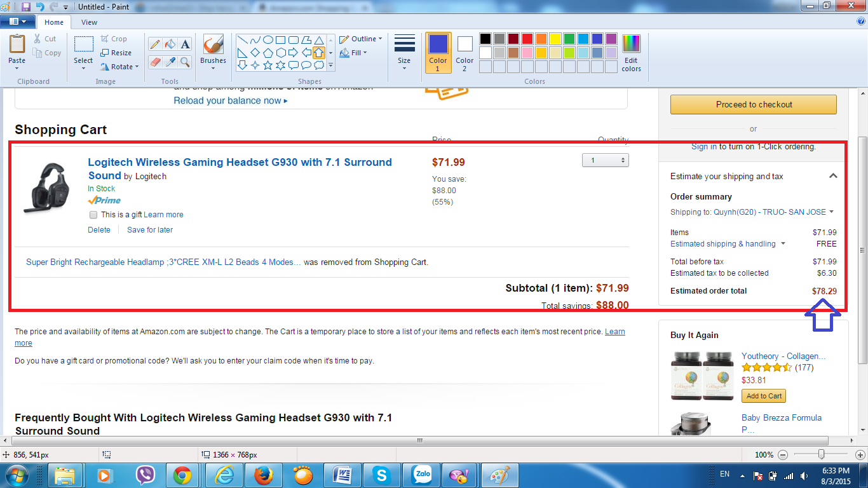Pick the red color swatch

(x=527, y=39)
